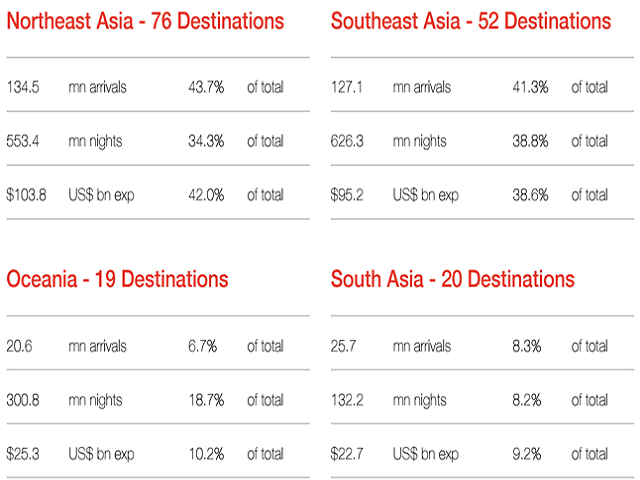Click the 43.7% arrivals share

[x=205, y=88]
